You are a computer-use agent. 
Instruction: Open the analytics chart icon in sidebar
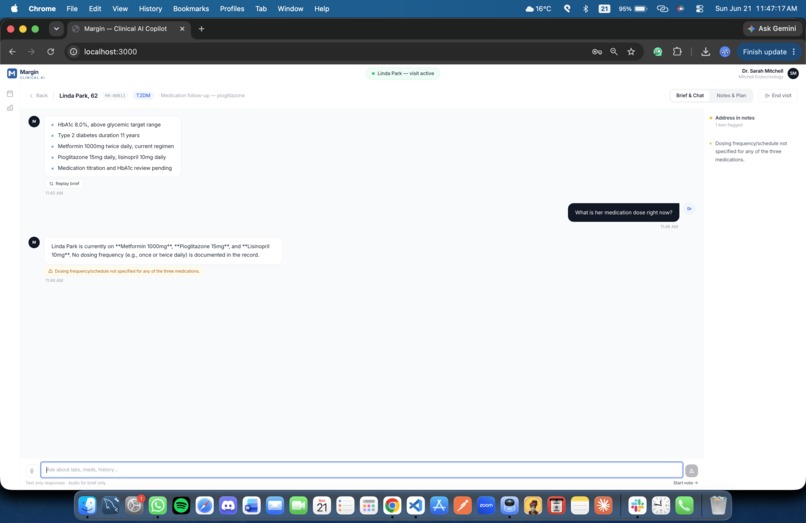point(10,108)
